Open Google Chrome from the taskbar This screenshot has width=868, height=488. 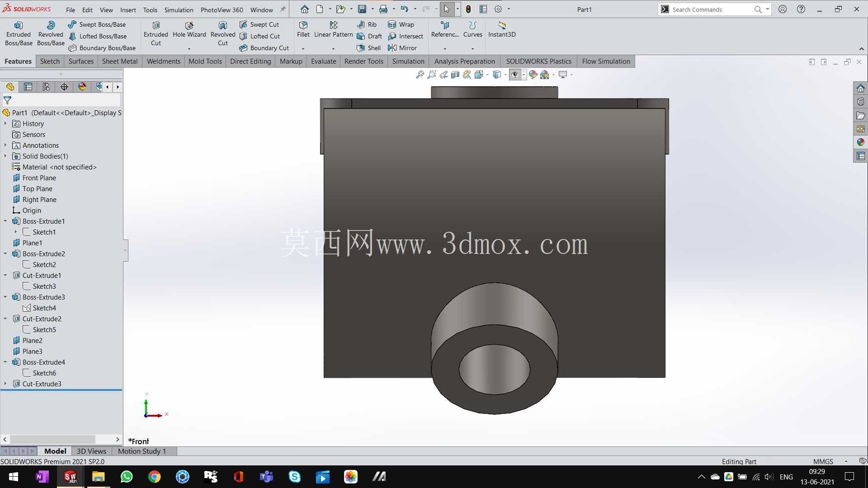click(x=155, y=477)
